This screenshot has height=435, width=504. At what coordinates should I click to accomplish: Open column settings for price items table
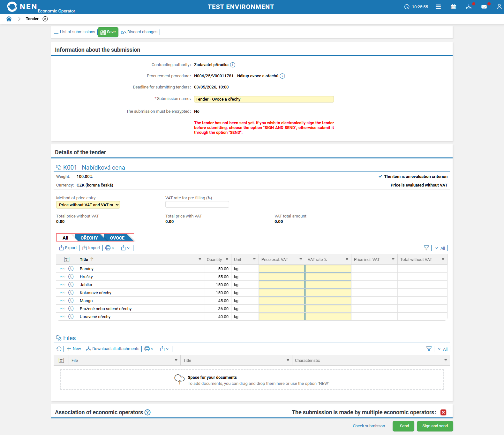(67, 259)
